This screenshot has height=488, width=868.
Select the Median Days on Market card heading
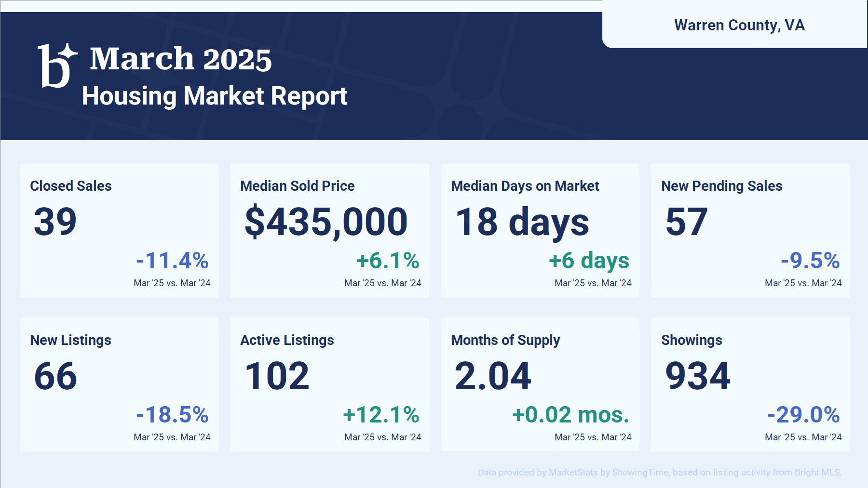tap(525, 186)
